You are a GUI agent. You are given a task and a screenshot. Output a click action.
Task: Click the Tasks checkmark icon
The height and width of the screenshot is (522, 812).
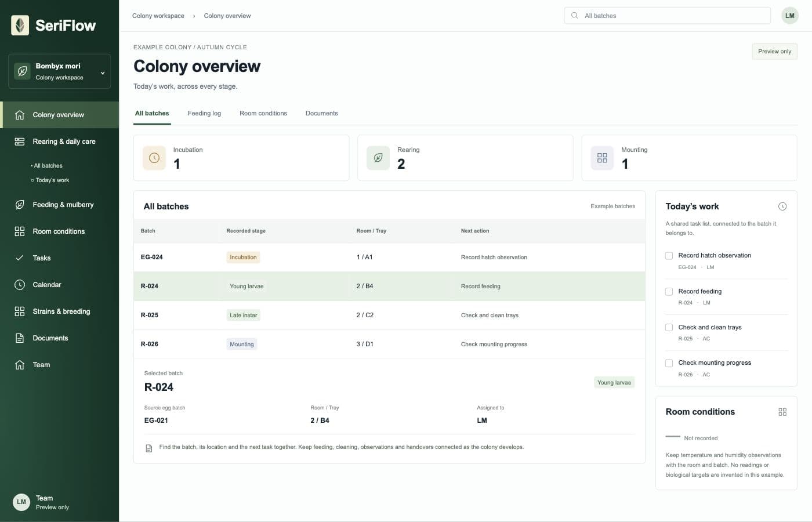(x=20, y=258)
